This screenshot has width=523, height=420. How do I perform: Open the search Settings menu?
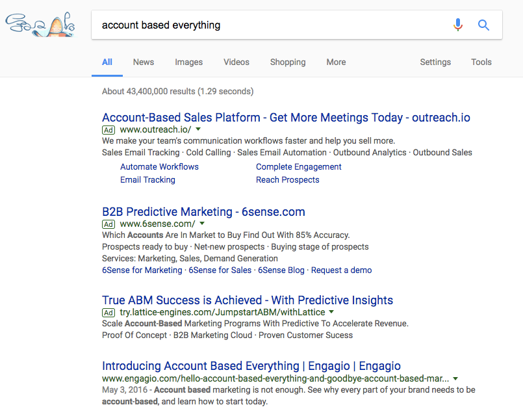pyautogui.click(x=435, y=62)
